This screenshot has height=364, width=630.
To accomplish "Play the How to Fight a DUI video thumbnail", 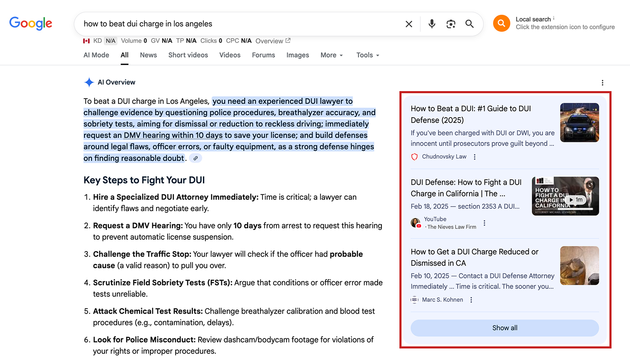I will [565, 196].
